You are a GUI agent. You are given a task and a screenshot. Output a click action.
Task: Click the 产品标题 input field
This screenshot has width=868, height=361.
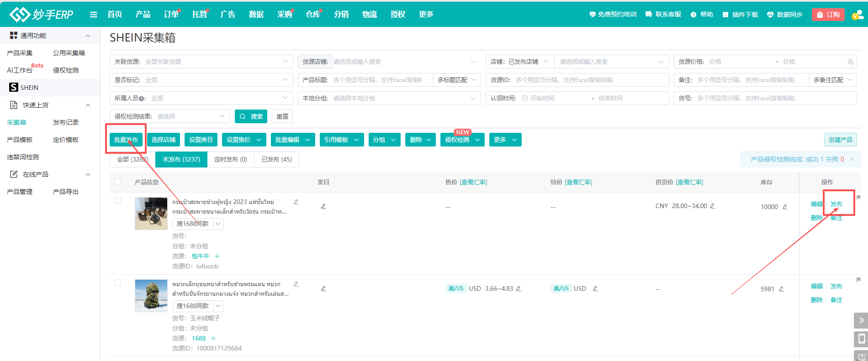[x=381, y=80]
